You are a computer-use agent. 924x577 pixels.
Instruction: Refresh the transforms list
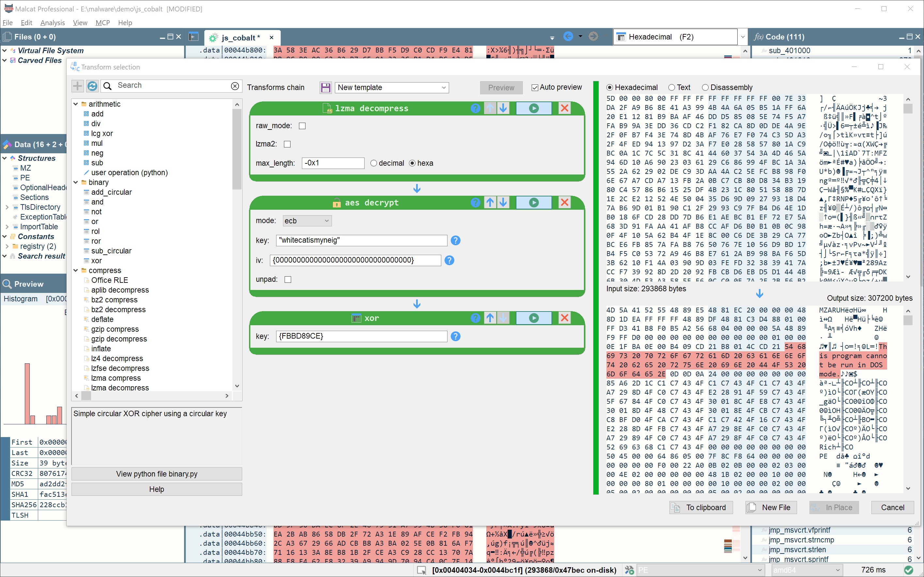[92, 86]
